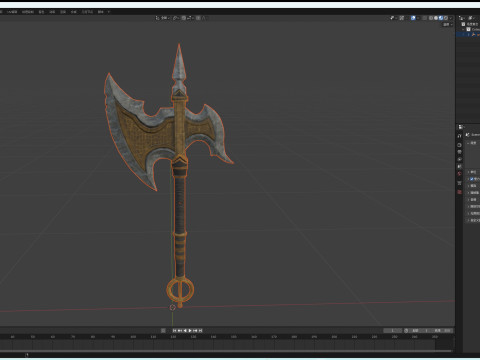Open the viewport shading options dropdown

tap(451, 18)
